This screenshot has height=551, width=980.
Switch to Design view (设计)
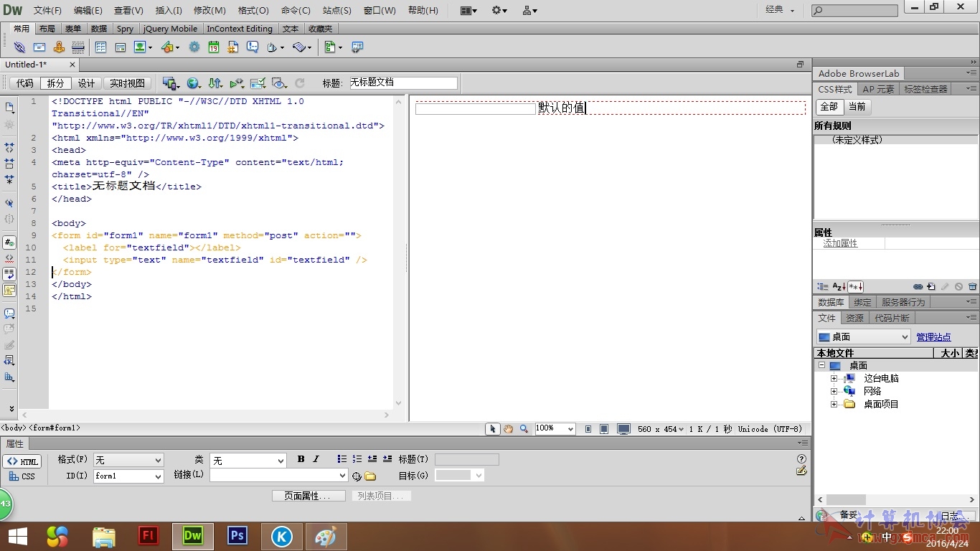(86, 83)
